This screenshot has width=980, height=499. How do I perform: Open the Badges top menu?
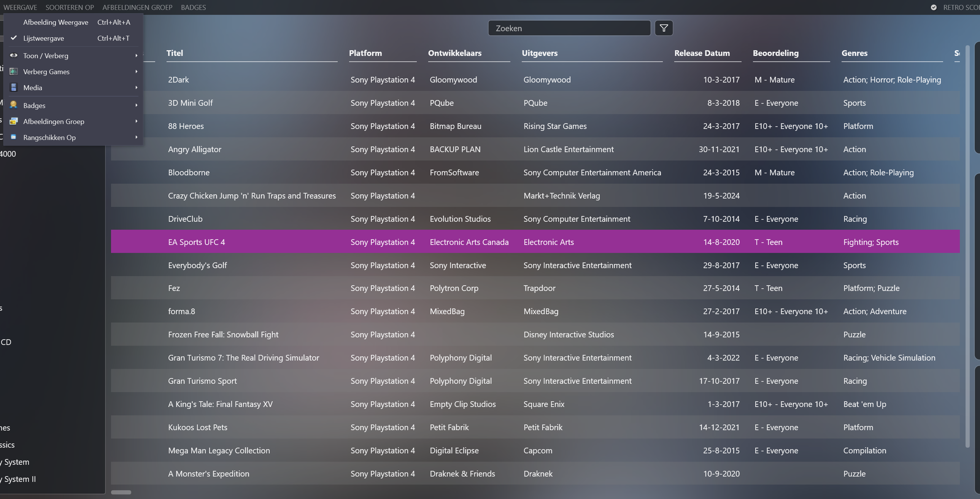click(x=193, y=7)
